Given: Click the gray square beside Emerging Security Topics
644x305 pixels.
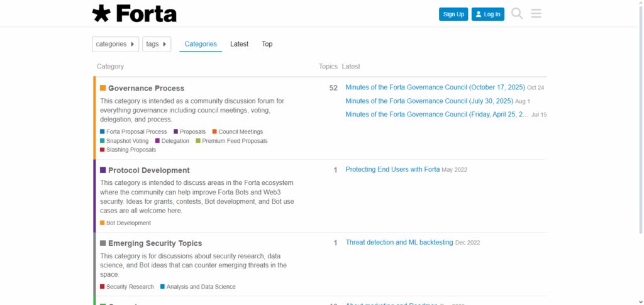Looking at the screenshot, I should (x=103, y=243).
